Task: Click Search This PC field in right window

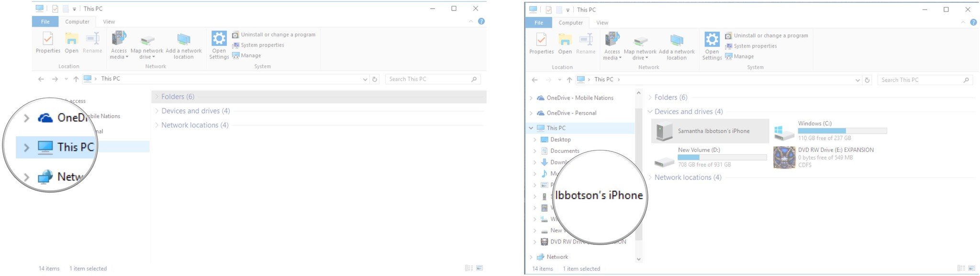Action: click(x=925, y=80)
